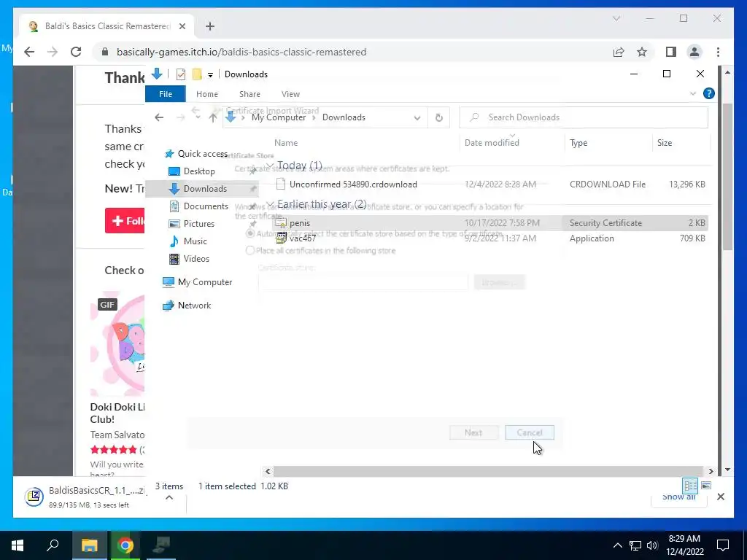Screen dimensions: 747x560
Task: Sort files by Date modified column
Action: tap(511, 142)
